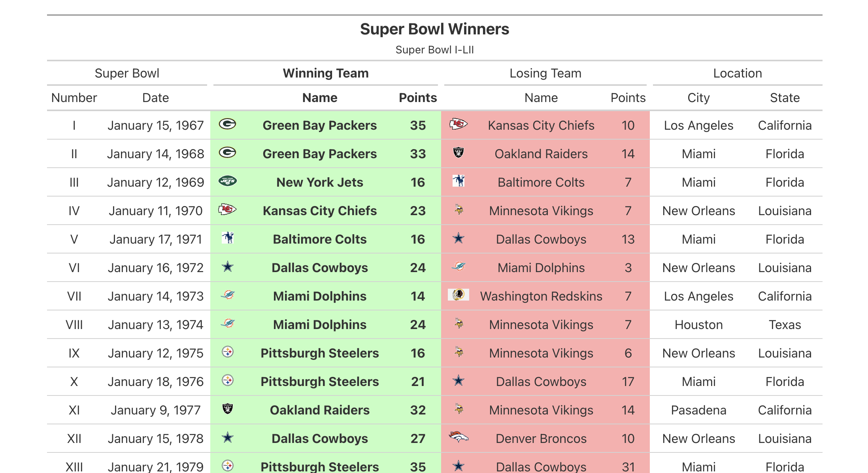The image size is (868, 473).
Task: Click Kansas City Chiefs logo in Super Bowl I row
Action: click(459, 125)
